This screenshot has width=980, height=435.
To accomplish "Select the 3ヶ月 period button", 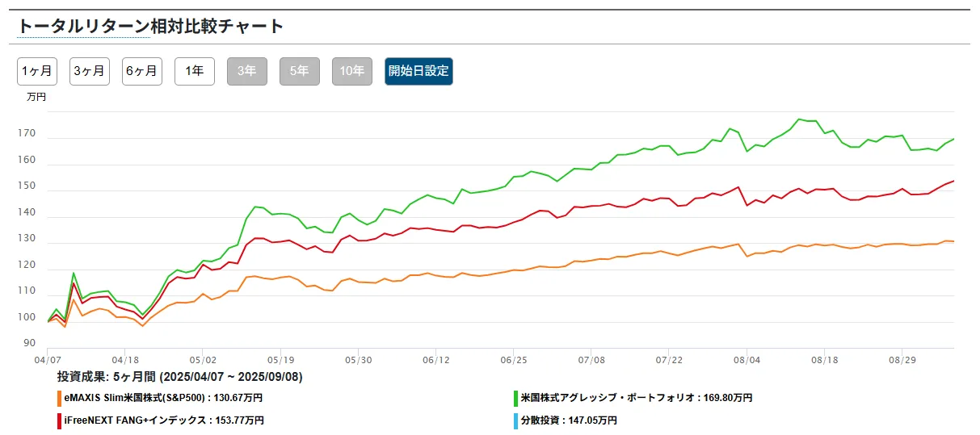I will (x=90, y=71).
